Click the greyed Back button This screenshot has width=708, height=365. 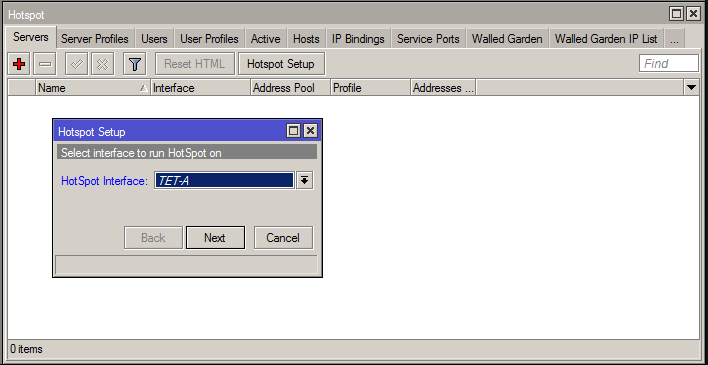pos(153,238)
